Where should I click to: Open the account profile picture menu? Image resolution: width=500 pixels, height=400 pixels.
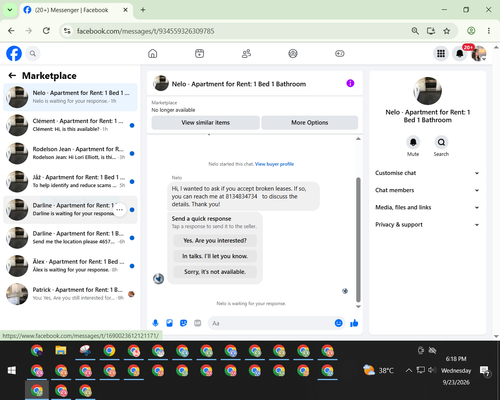click(479, 53)
